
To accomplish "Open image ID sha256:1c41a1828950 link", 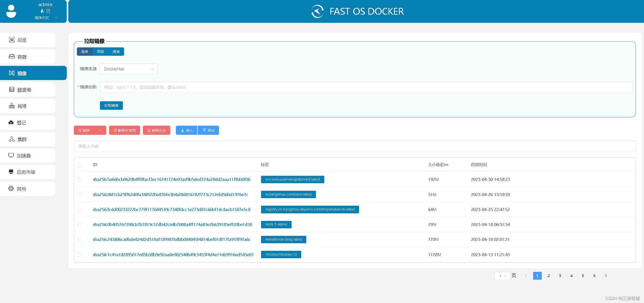I will pos(173,255).
